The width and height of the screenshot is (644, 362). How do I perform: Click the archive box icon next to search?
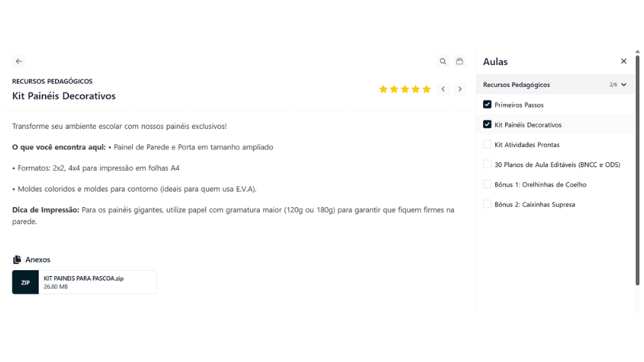pos(460,61)
